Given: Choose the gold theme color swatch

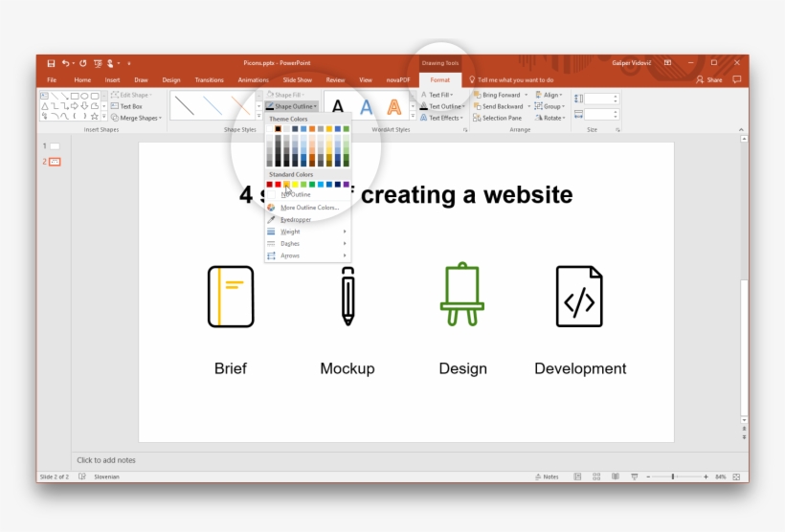Looking at the screenshot, I should (x=329, y=128).
